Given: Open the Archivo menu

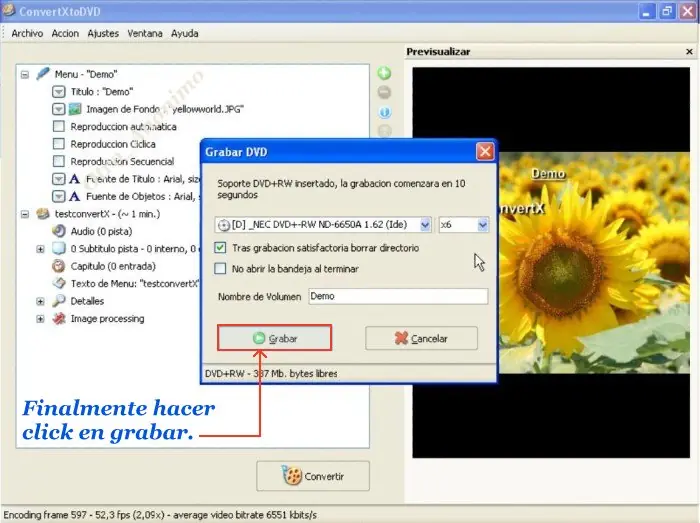Looking at the screenshot, I should [x=27, y=33].
